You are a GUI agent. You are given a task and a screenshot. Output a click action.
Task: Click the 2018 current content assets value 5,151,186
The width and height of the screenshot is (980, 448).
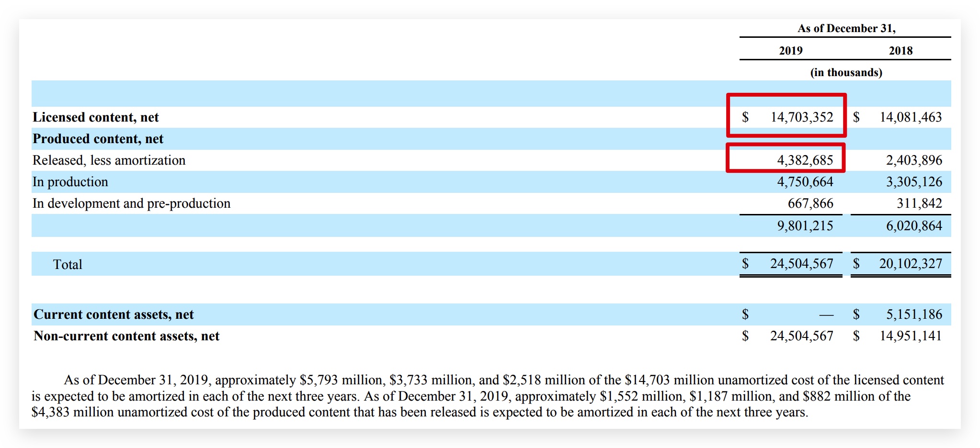coord(913,314)
